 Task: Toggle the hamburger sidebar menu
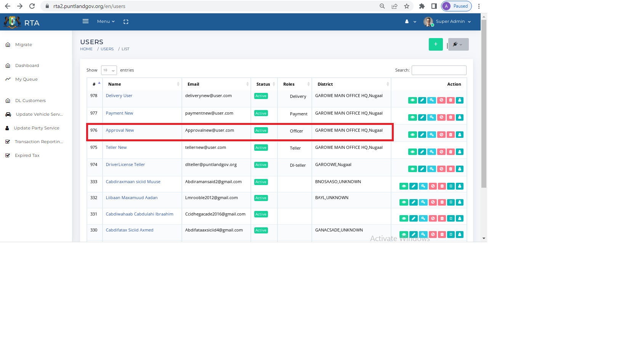pos(85,21)
